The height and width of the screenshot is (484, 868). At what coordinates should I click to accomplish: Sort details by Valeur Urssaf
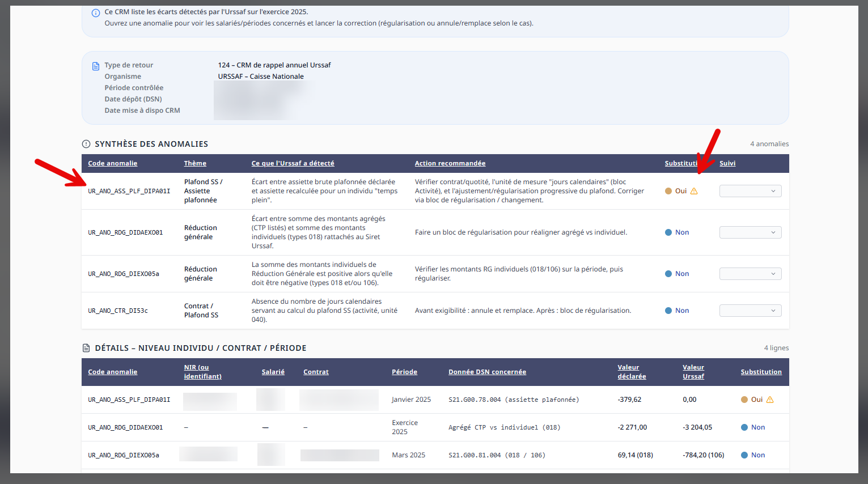tap(693, 372)
